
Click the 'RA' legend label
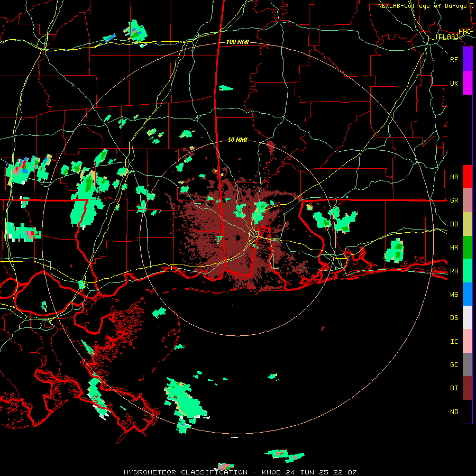pos(454,271)
